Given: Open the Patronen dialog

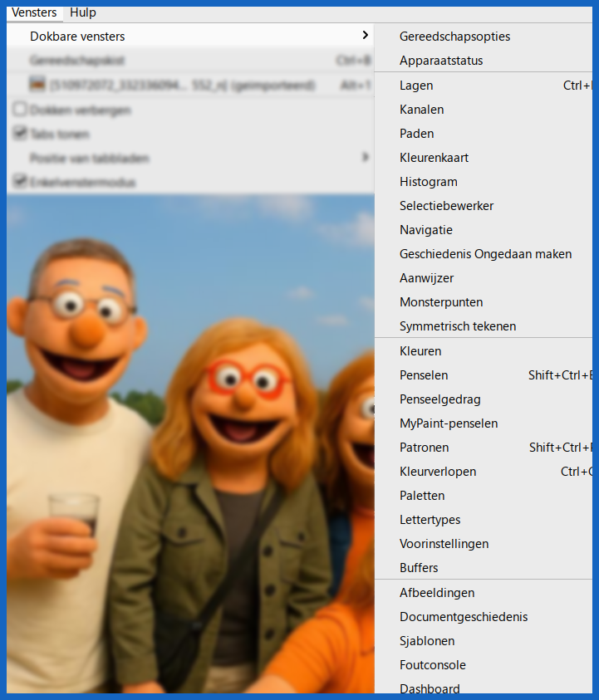Looking at the screenshot, I should click(x=484, y=448).
